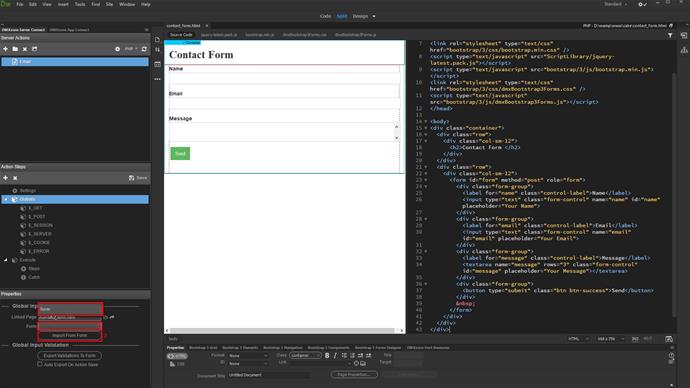
Task: Click the Name field in Contact Form
Action: coord(284,78)
